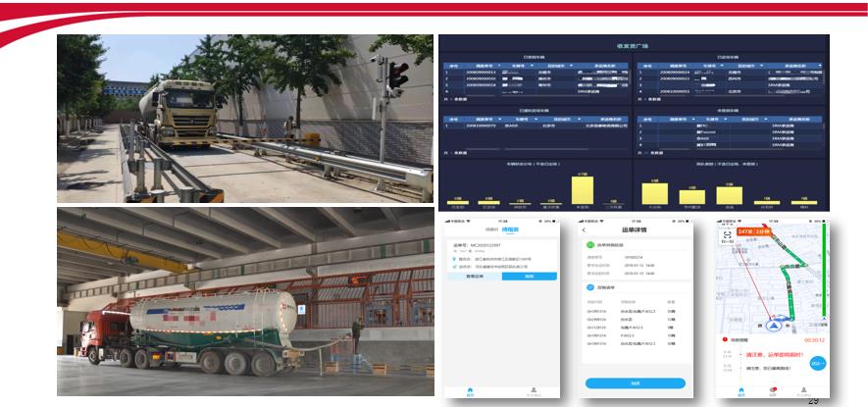Select the grey left tab in the left phone
Viewport: 868px width, 407px height.
pos(491,229)
